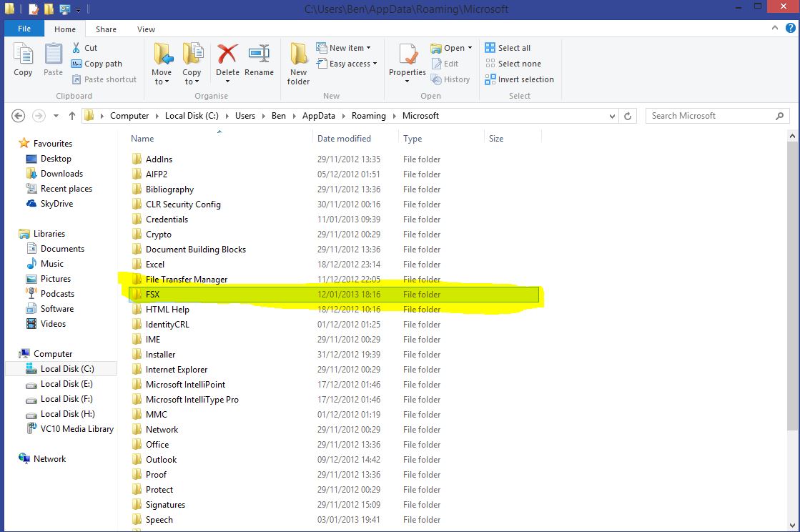Click the Copy icon in Clipboard group
800x532 pixels.
coord(23,54)
